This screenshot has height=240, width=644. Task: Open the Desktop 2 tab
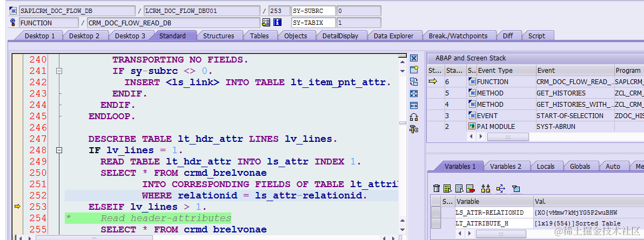point(84,36)
